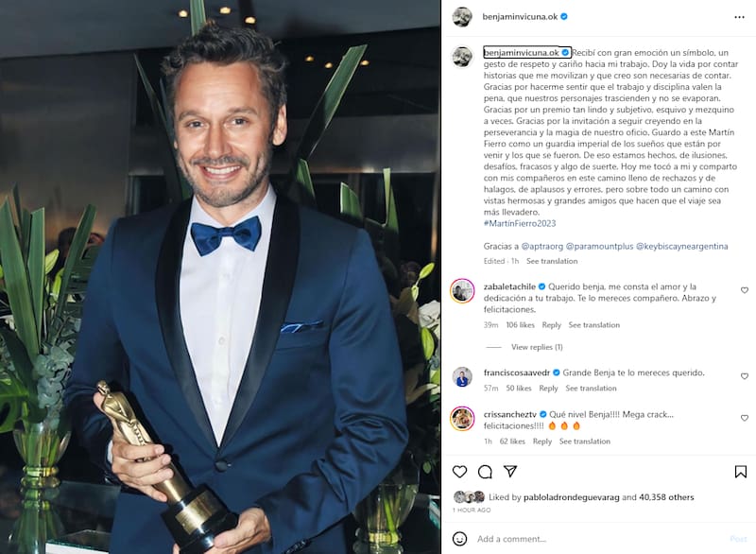This screenshot has width=756, height=554.
Task: Open the @paramountplus mention
Action: [599, 246]
